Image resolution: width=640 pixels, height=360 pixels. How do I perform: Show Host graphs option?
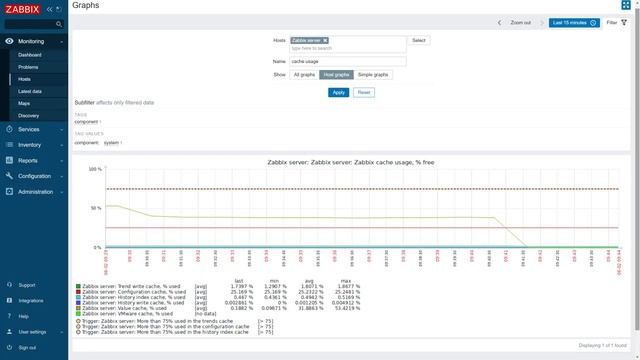point(336,75)
